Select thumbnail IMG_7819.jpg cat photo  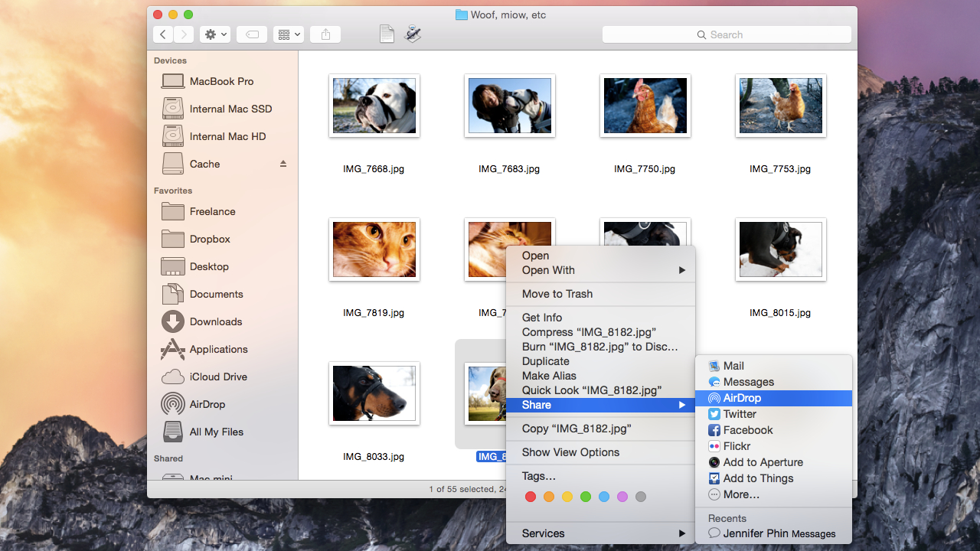(374, 249)
